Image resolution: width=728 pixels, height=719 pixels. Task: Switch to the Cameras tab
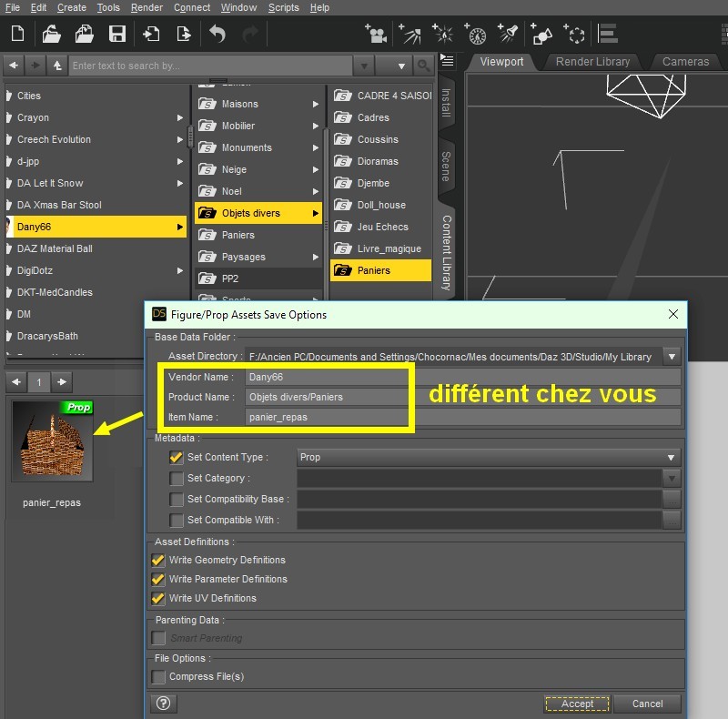coord(685,62)
